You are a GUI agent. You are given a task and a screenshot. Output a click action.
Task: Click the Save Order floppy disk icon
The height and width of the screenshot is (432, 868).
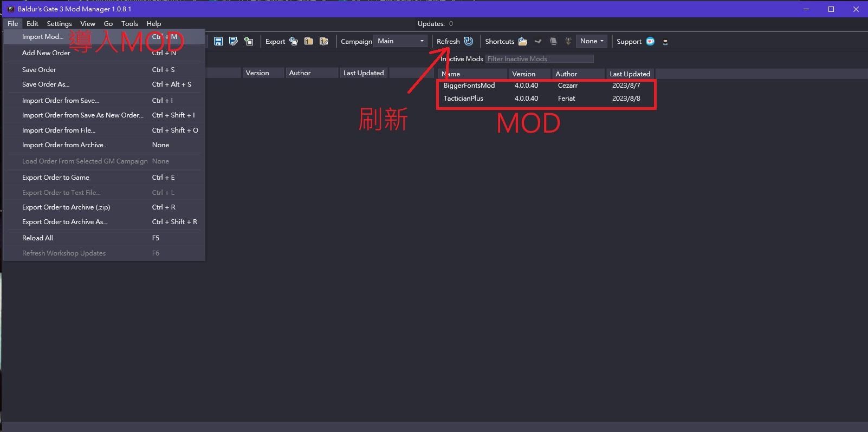pyautogui.click(x=218, y=41)
